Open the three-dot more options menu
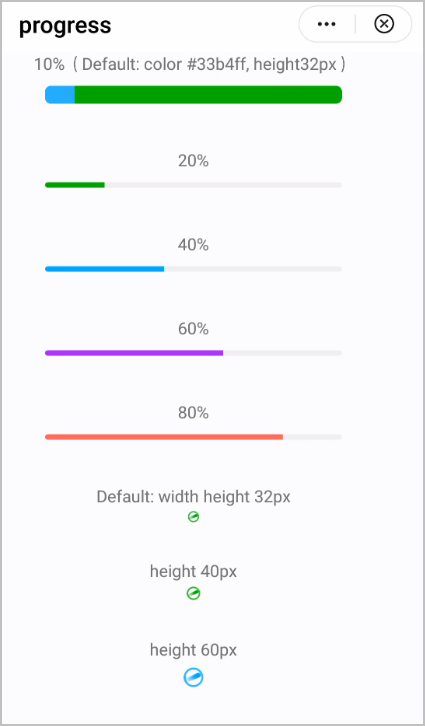 pos(326,24)
